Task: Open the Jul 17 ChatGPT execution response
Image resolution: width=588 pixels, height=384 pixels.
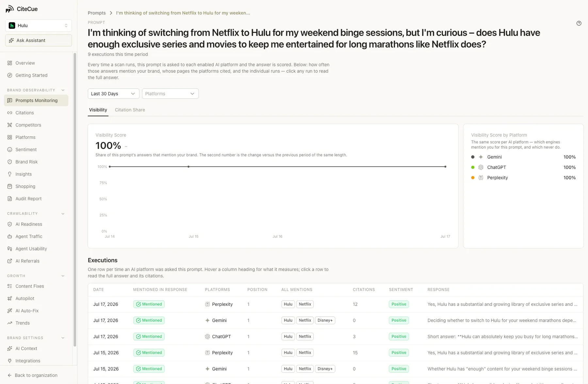Action: pos(502,337)
